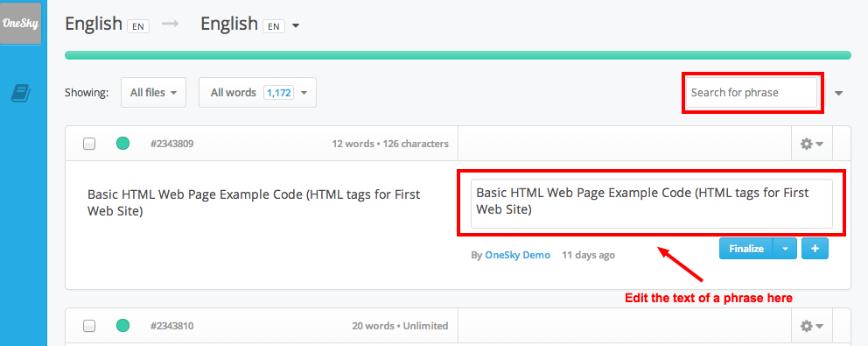
Task: Click green status dot of phrase #2343809
Action: tap(122, 144)
